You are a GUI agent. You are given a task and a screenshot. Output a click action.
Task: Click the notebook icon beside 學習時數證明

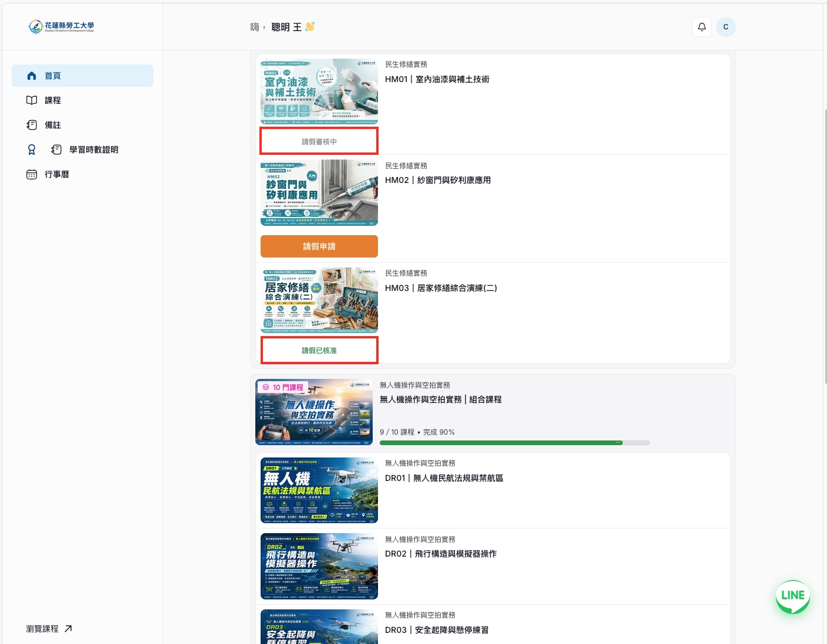[x=56, y=150]
